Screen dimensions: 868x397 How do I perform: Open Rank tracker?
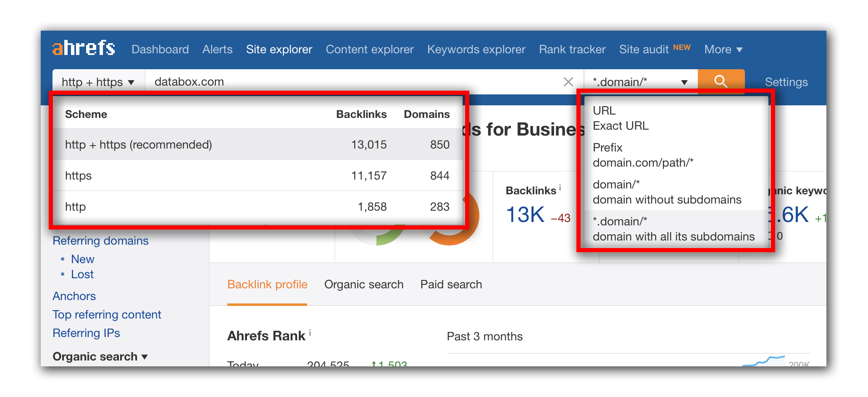pyautogui.click(x=572, y=50)
